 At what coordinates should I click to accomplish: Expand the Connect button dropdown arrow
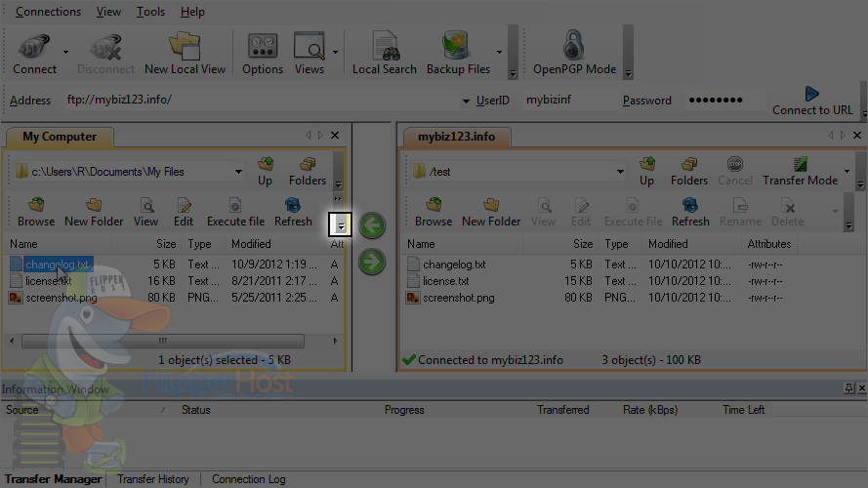pyautogui.click(x=65, y=52)
